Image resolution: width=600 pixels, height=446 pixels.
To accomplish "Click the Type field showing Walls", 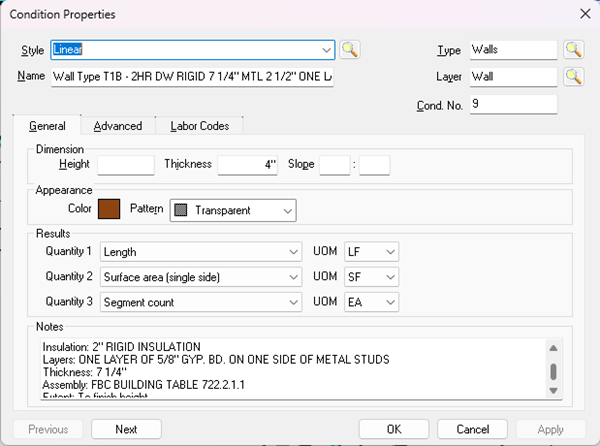I will coord(514,50).
